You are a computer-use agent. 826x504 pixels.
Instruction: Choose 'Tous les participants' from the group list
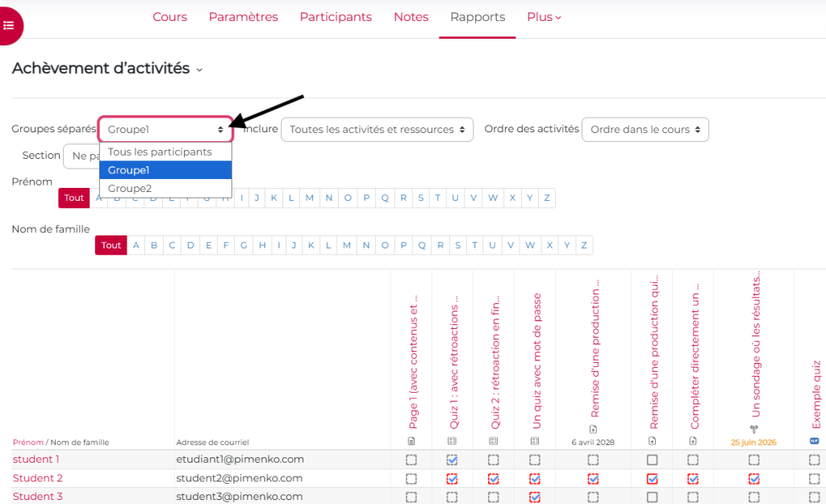(x=165, y=152)
